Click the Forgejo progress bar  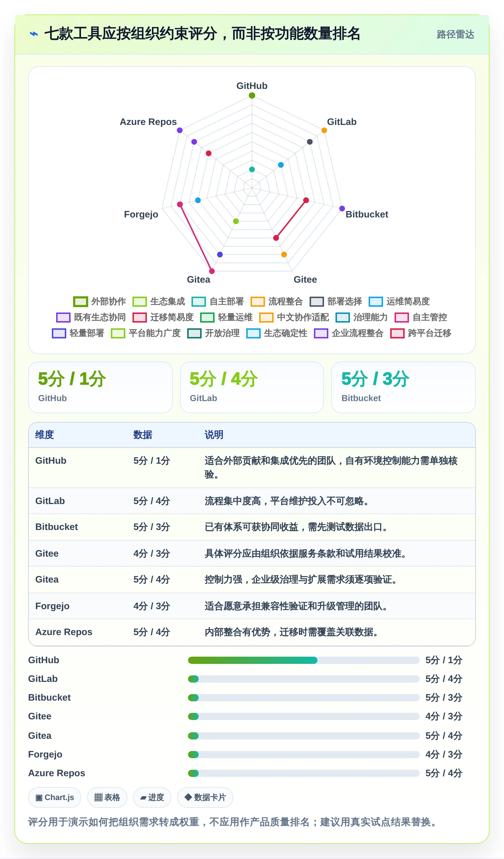(304, 755)
